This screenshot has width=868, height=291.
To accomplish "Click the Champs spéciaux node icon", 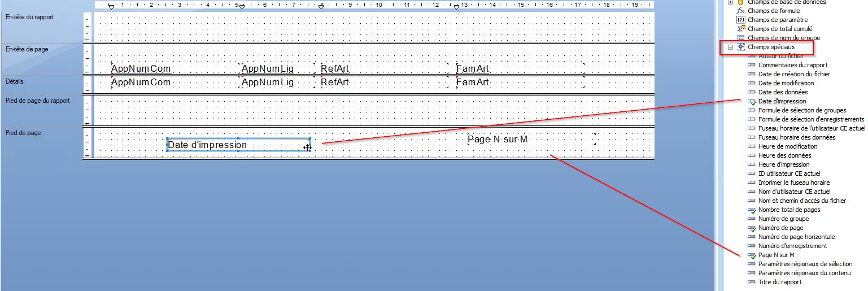I will tap(741, 47).
